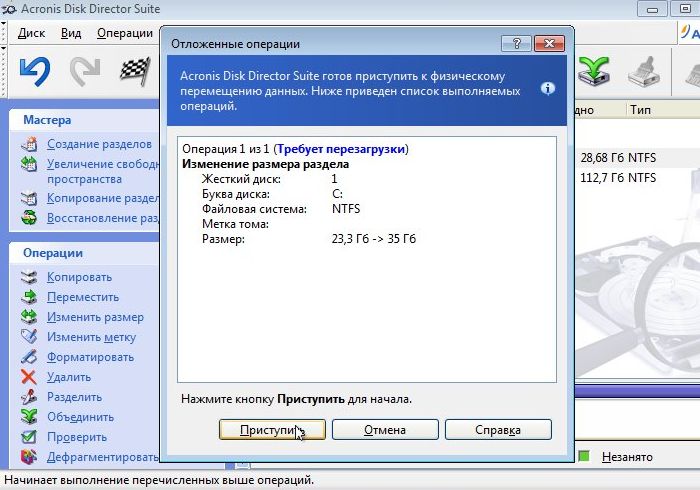Viewport: 700px width, 490px height.
Task: Click the Изменить размер operation icon
Action: tap(29, 317)
